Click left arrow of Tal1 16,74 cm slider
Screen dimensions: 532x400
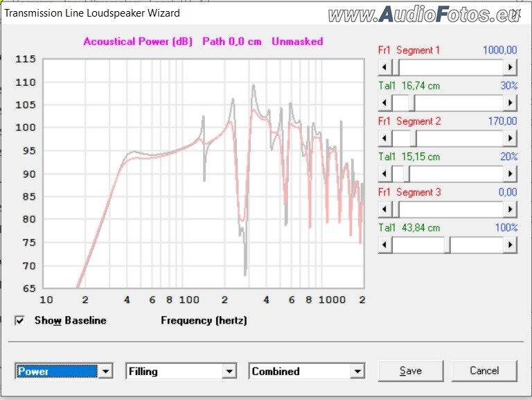coord(385,103)
